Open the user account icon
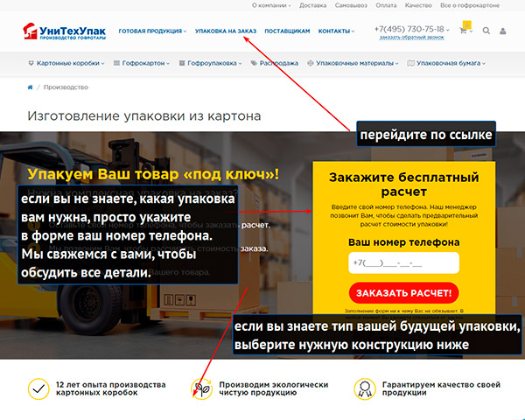This screenshot has height=420, width=525. pyautogui.click(x=502, y=31)
